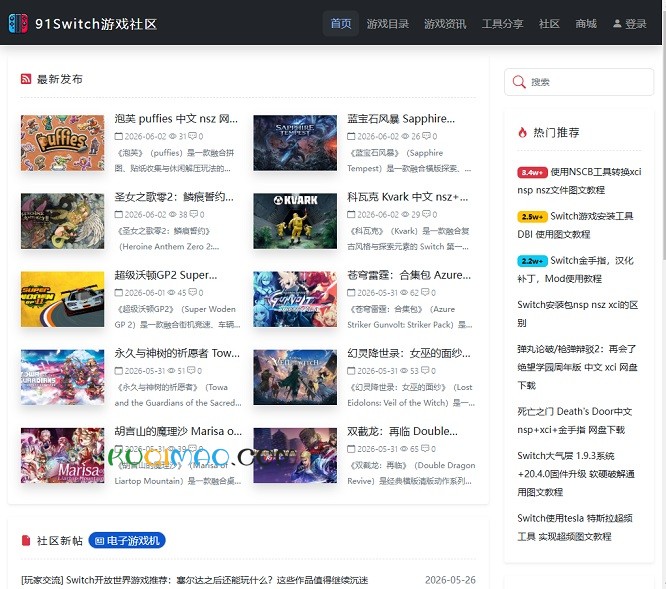
Task: Open hot link Switch安装包nsp nsz xci的区别
Action: point(578,313)
